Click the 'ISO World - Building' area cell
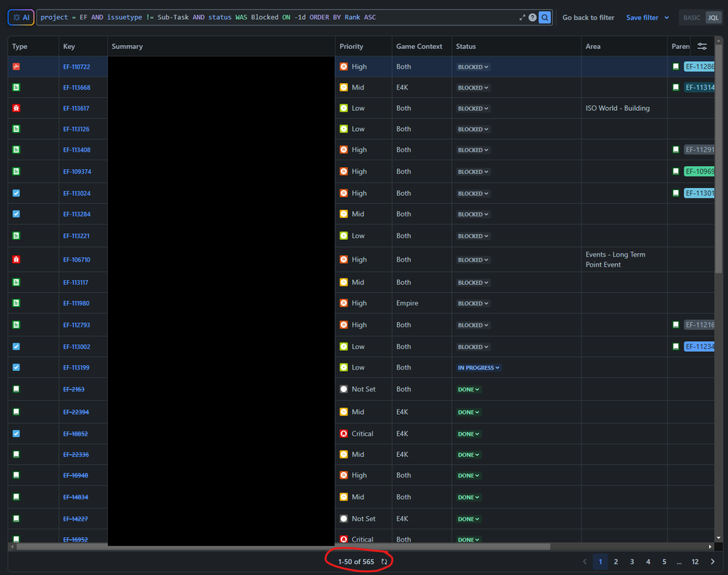The width and height of the screenshot is (728, 575). [617, 108]
